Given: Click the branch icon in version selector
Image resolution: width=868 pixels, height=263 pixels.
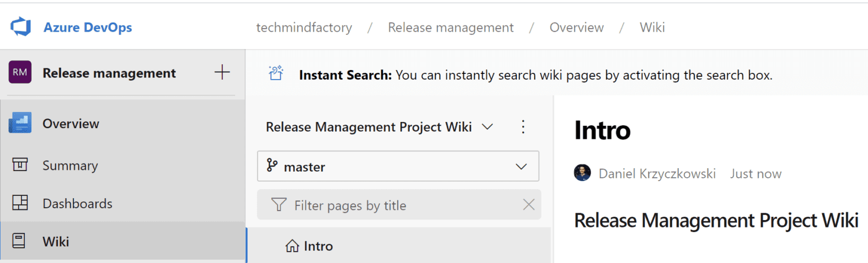Looking at the screenshot, I should pyautogui.click(x=272, y=166).
